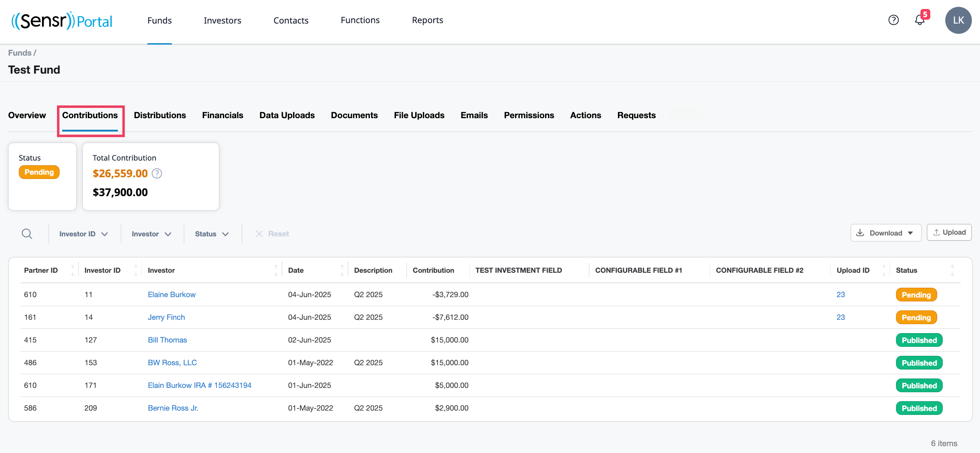Open the Reports menu
Screen dimensions: 980x453
coord(427,20)
